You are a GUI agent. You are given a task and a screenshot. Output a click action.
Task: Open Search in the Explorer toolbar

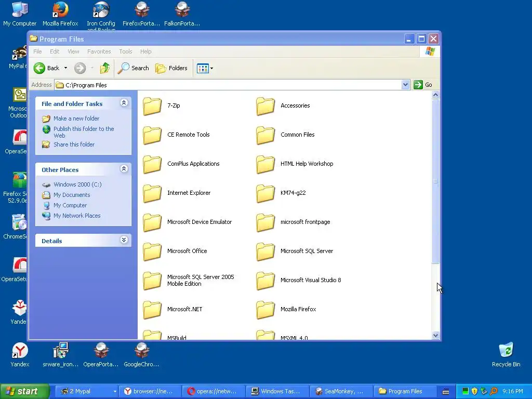(134, 68)
